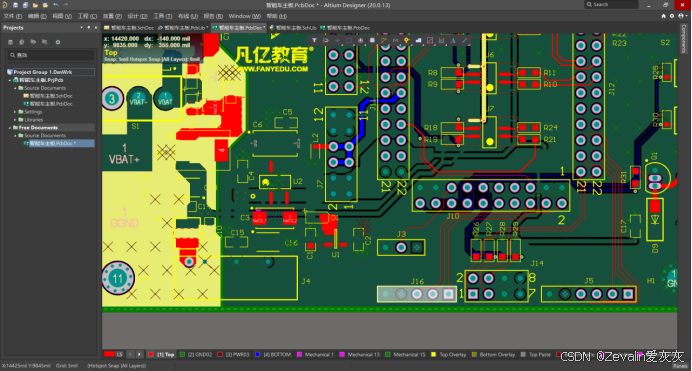Select the [4] BOTTOM layer tab
The height and width of the screenshot is (371, 692).
tap(273, 354)
